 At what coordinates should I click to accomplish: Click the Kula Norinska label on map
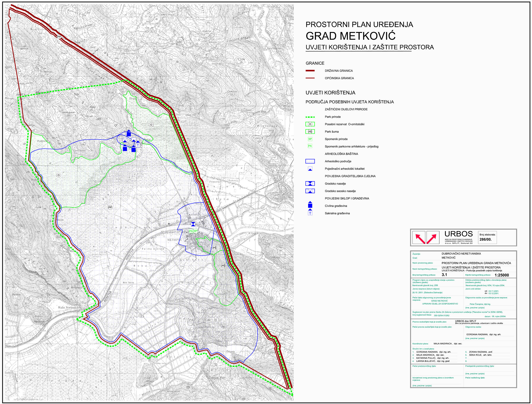(68, 308)
